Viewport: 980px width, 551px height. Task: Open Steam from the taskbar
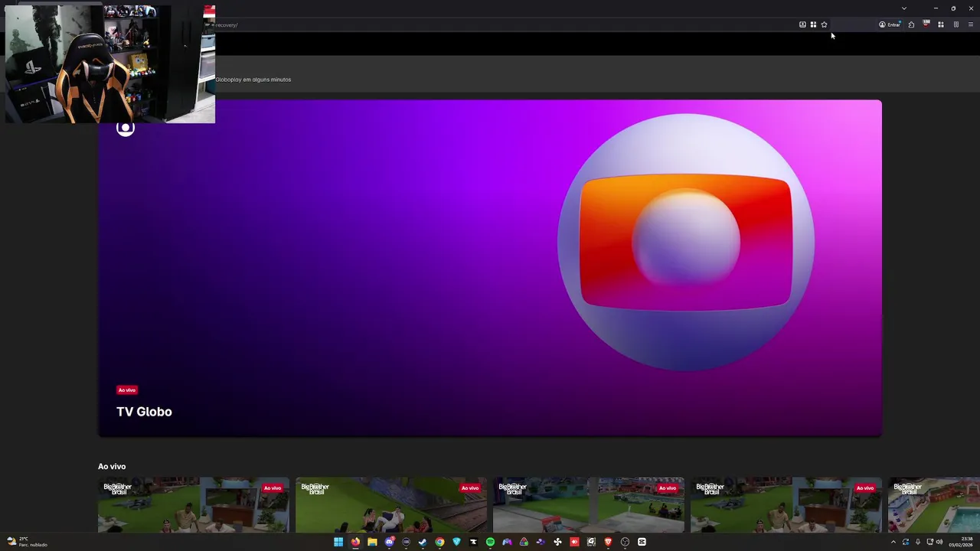pos(423,542)
